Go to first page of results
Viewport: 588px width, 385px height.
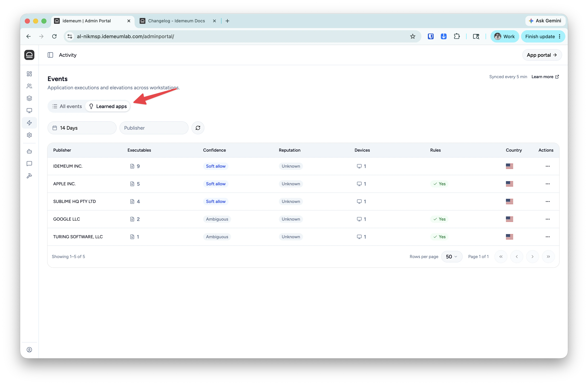tap(501, 256)
